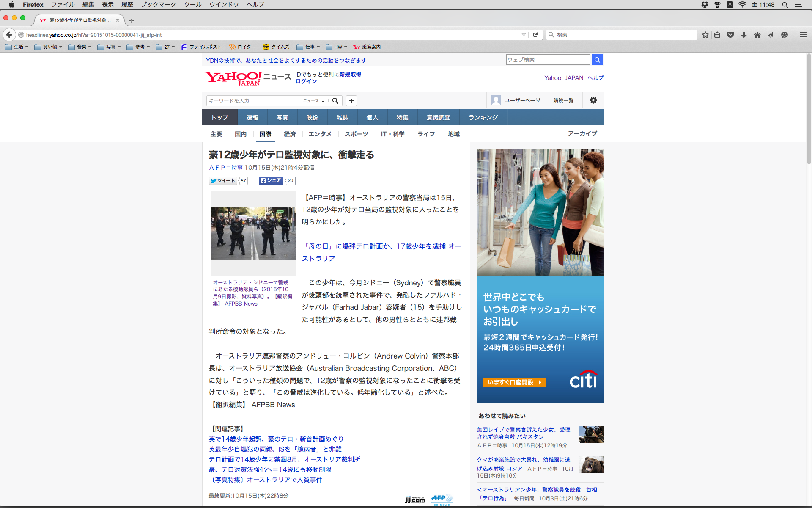812x508 pixels.
Task: Open the Firefox hamburger menu
Action: coord(803,35)
